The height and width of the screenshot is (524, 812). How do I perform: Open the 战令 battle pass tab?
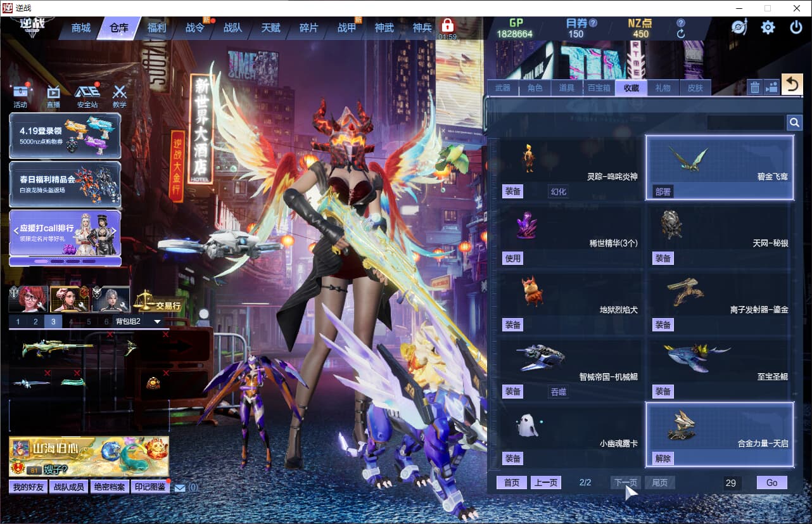pos(194,28)
